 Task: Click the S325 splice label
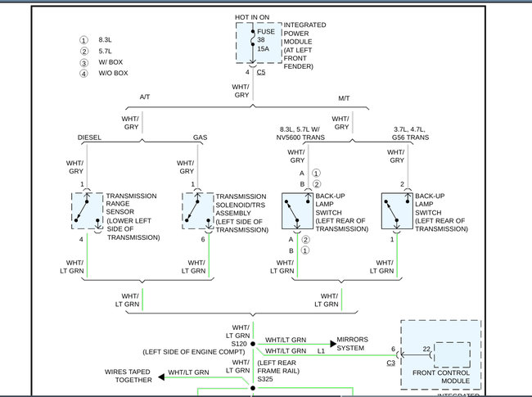(x=265, y=379)
